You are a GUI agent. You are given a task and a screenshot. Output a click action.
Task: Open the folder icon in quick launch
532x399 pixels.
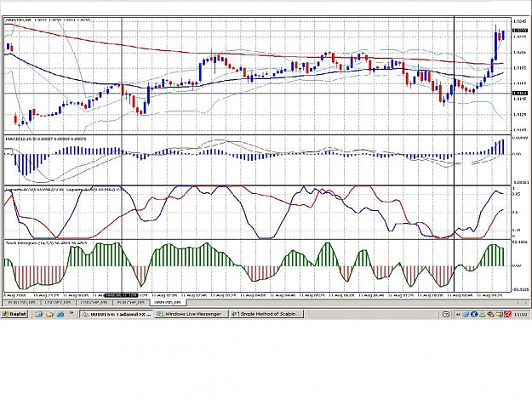point(50,314)
